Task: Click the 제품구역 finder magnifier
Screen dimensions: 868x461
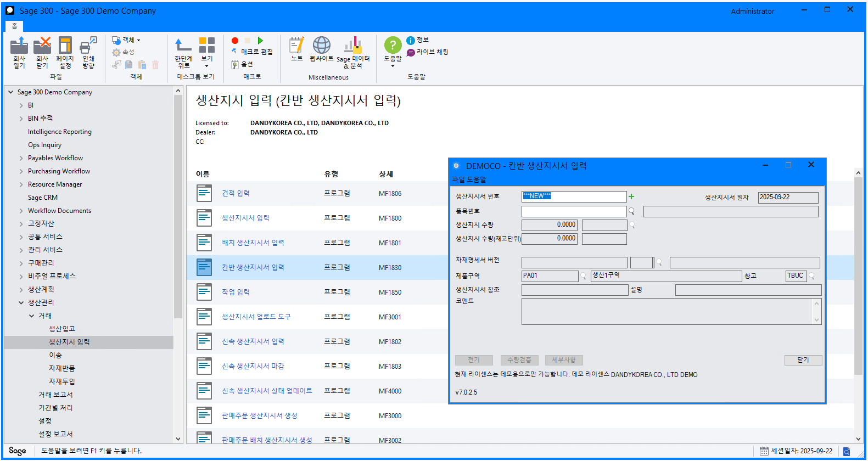Action: [584, 276]
